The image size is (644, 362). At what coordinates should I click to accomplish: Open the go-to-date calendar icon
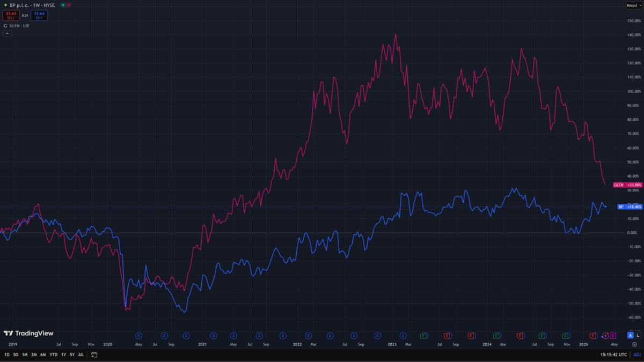pyautogui.click(x=94, y=354)
